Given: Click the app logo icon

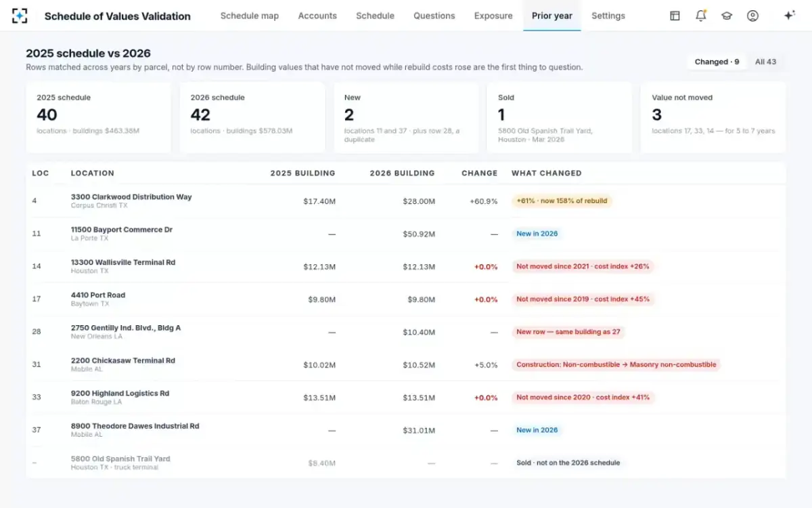Looking at the screenshot, I should click(20, 16).
